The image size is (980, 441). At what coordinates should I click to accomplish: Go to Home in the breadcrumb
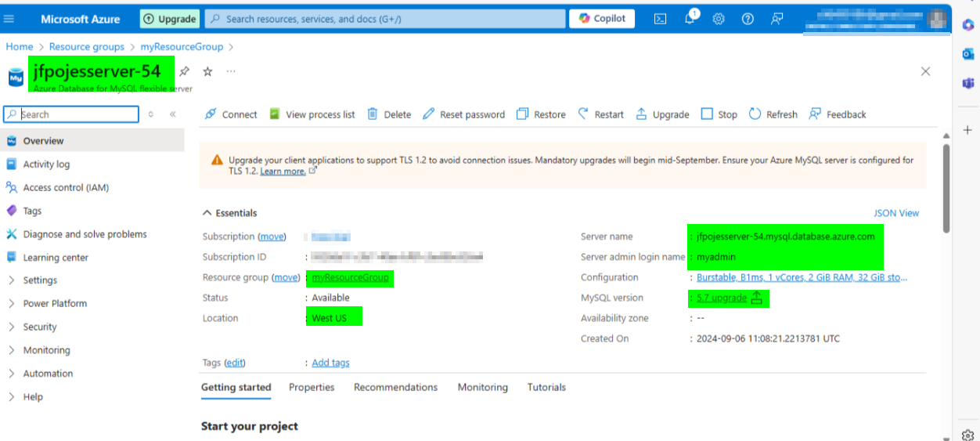[20, 47]
